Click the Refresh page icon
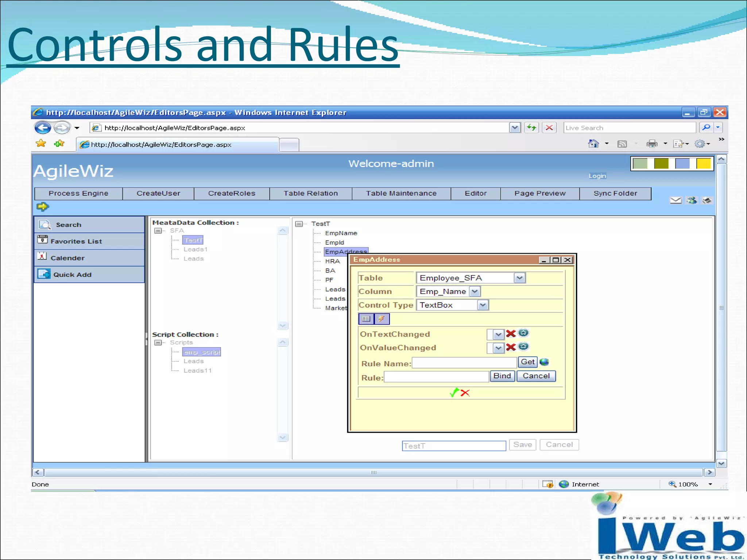 point(531,128)
